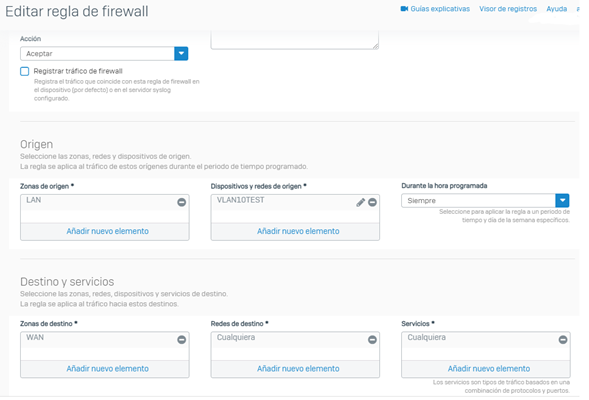Open Visor de registros
589x400 pixels.
[508, 9]
